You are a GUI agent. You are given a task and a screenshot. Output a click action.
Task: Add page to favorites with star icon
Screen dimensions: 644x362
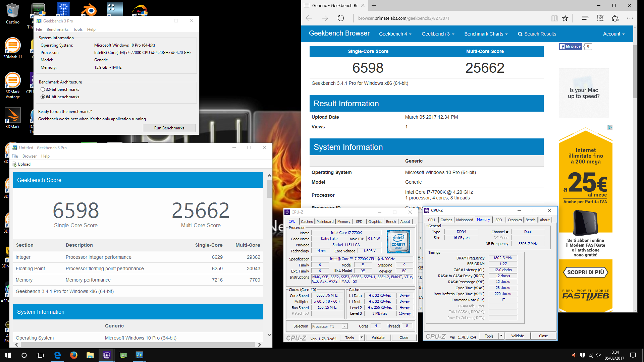coord(565,18)
